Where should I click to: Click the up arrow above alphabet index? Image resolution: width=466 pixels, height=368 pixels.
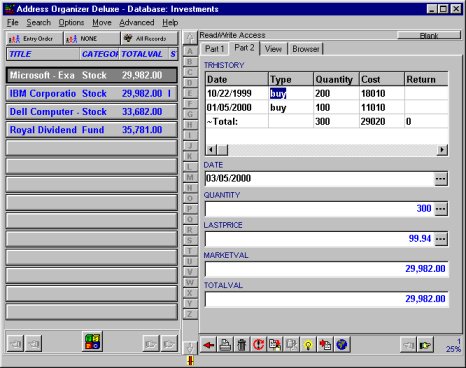[190, 38]
